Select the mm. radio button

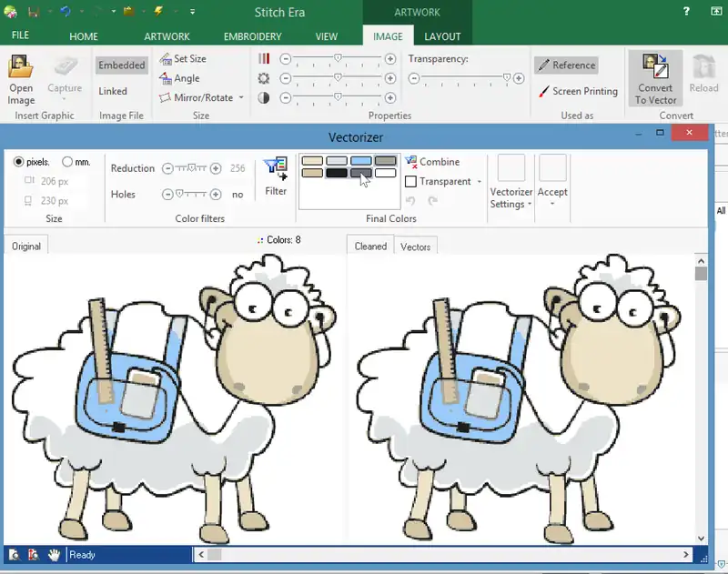pyautogui.click(x=67, y=162)
